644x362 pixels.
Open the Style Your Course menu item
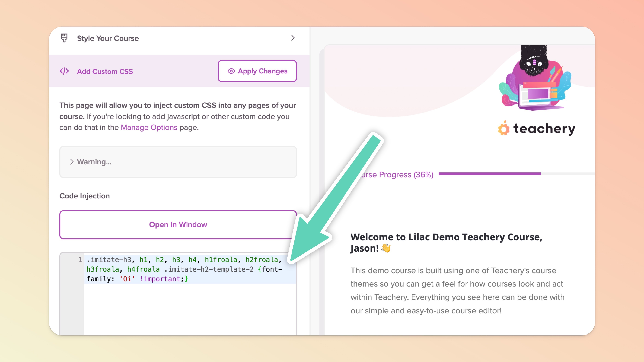coord(108,38)
